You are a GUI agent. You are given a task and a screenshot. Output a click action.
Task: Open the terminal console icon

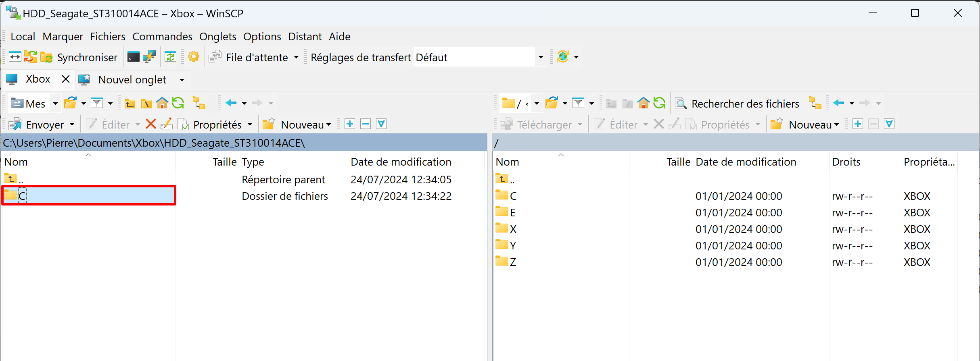click(133, 57)
